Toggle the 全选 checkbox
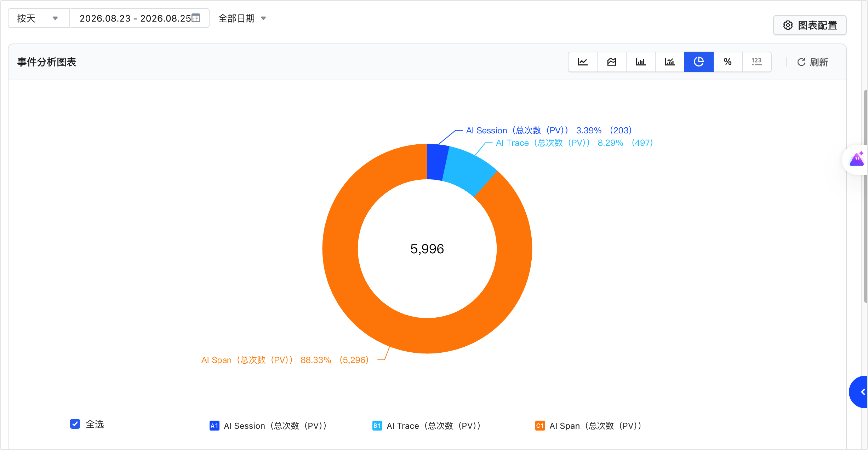The height and width of the screenshot is (450, 868). pos(75,424)
